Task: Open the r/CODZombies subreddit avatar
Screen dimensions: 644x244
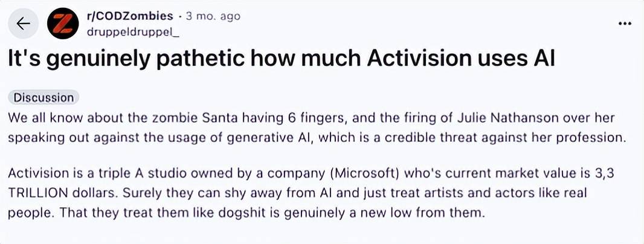Action: pyautogui.click(x=63, y=24)
